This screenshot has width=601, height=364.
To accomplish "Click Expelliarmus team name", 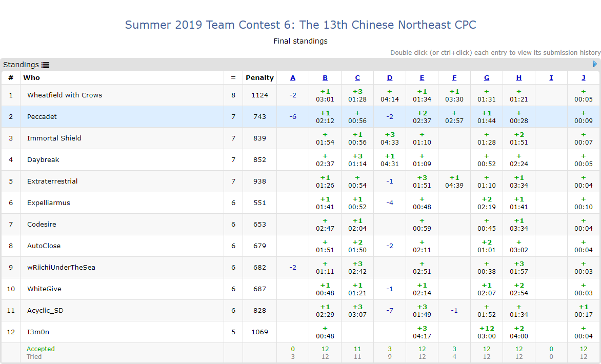I will (x=49, y=203).
